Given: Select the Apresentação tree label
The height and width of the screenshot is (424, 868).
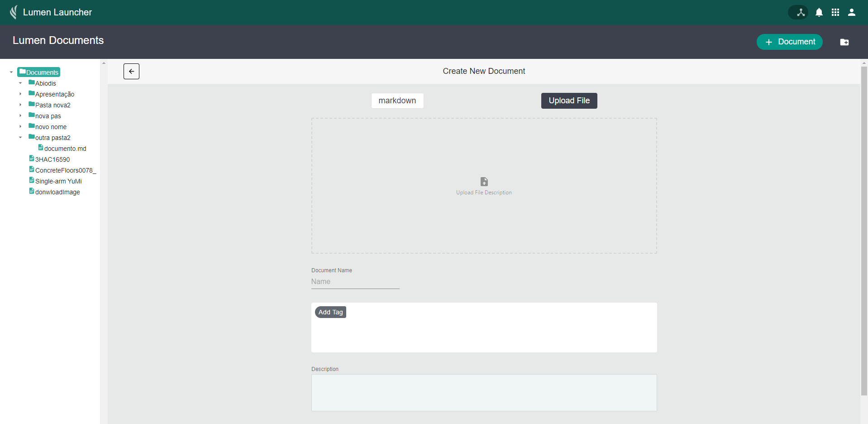Looking at the screenshot, I should 55,94.
